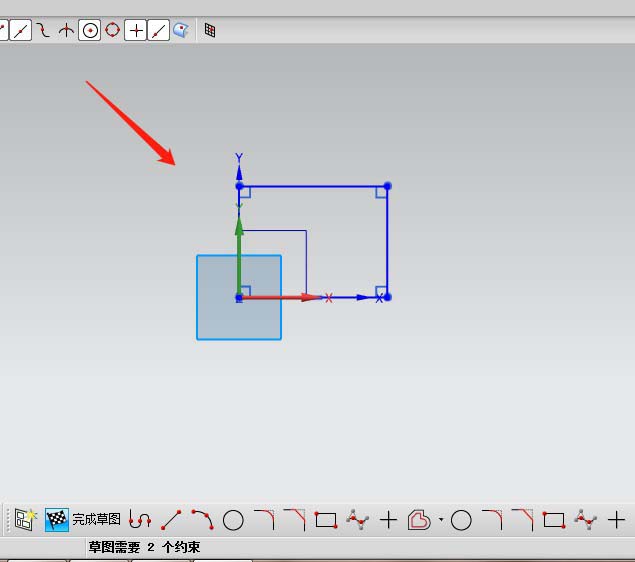Select the Profile tool
Viewport: 635px width, 562px height.
click(x=140, y=520)
